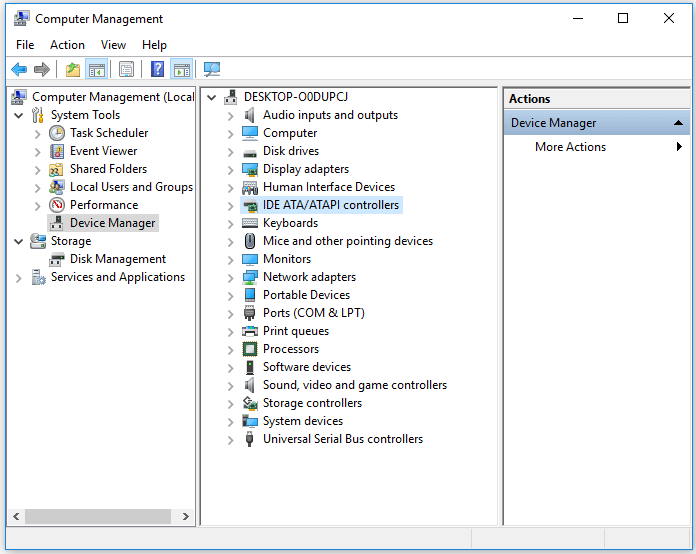Open the Properties toolbar icon
Screen dimensions: 696x554
[x=126, y=69]
